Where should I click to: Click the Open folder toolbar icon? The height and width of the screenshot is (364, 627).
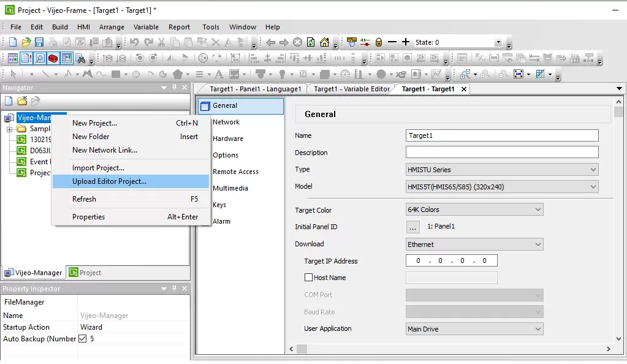[x=26, y=42]
